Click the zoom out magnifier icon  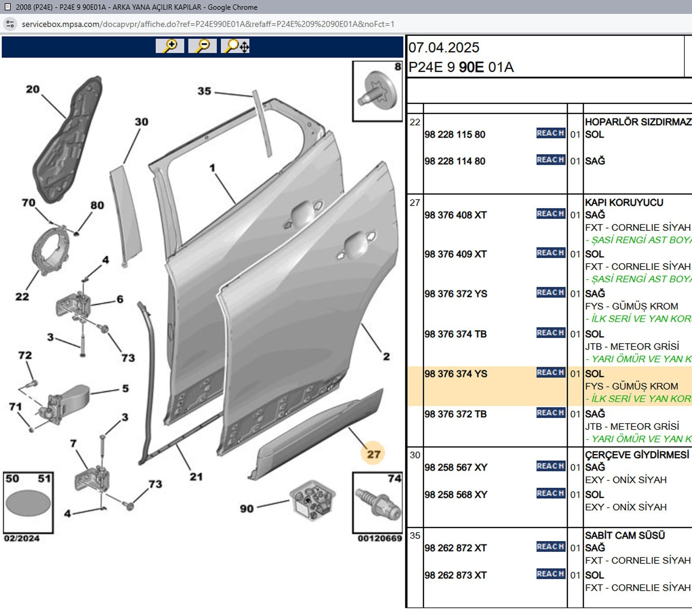[202, 46]
